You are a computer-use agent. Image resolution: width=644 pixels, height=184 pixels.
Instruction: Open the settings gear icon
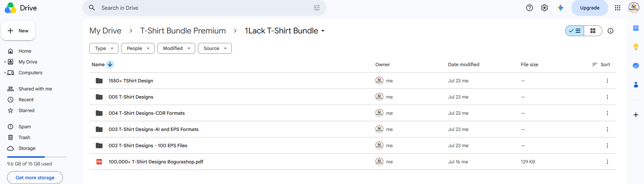pyautogui.click(x=545, y=8)
